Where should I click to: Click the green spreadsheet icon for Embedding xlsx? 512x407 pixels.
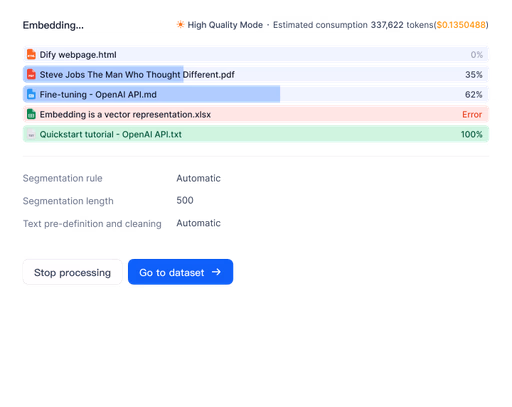coord(31,114)
